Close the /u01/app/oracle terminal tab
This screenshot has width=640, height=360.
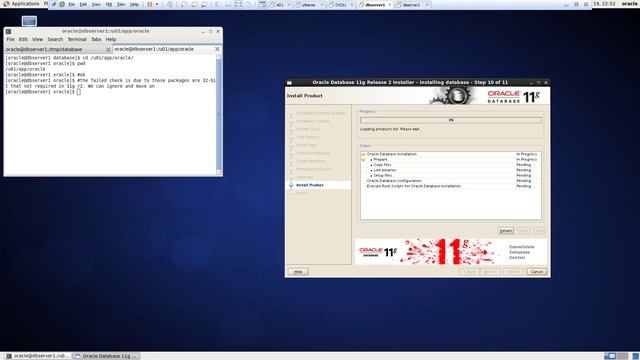coord(217,49)
